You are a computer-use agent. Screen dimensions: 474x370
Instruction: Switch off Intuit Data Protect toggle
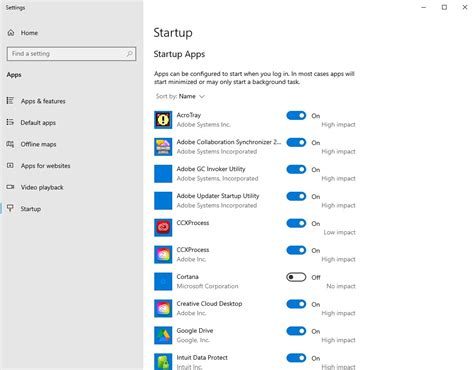click(x=296, y=358)
